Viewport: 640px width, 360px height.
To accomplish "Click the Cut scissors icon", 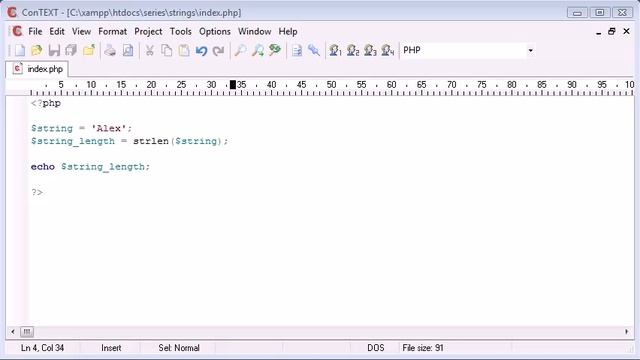I will pyautogui.click(x=149, y=50).
